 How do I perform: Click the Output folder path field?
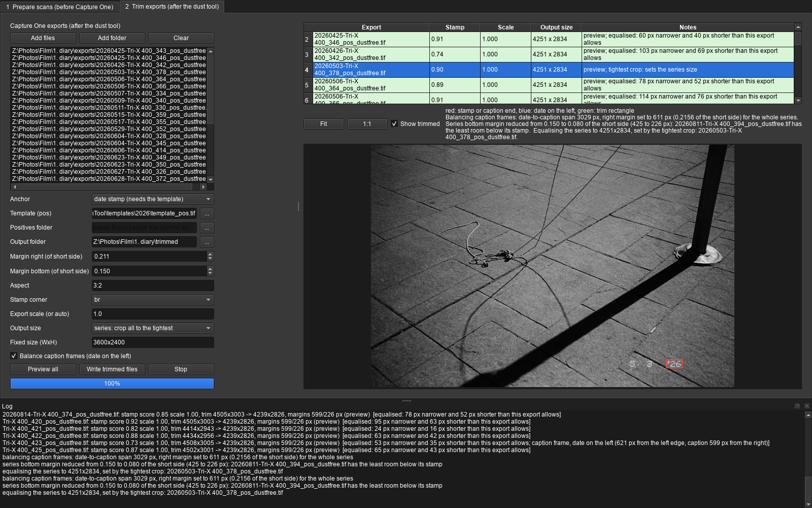click(144, 242)
